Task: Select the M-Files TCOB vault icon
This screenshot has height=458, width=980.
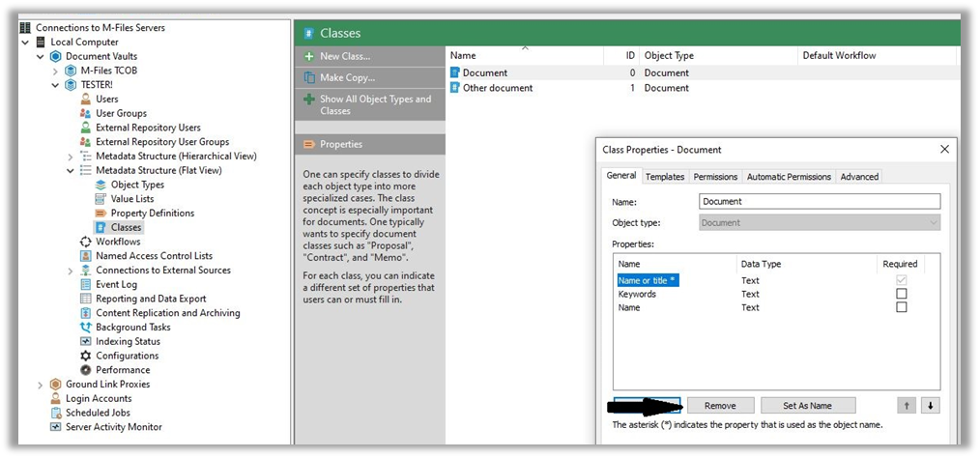Action: tap(71, 71)
